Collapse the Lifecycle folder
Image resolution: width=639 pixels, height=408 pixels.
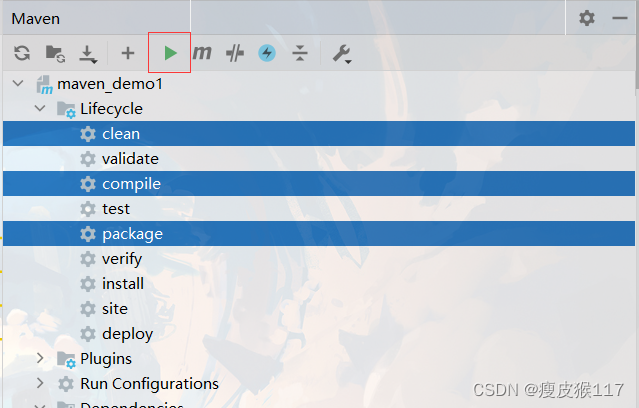40,108
